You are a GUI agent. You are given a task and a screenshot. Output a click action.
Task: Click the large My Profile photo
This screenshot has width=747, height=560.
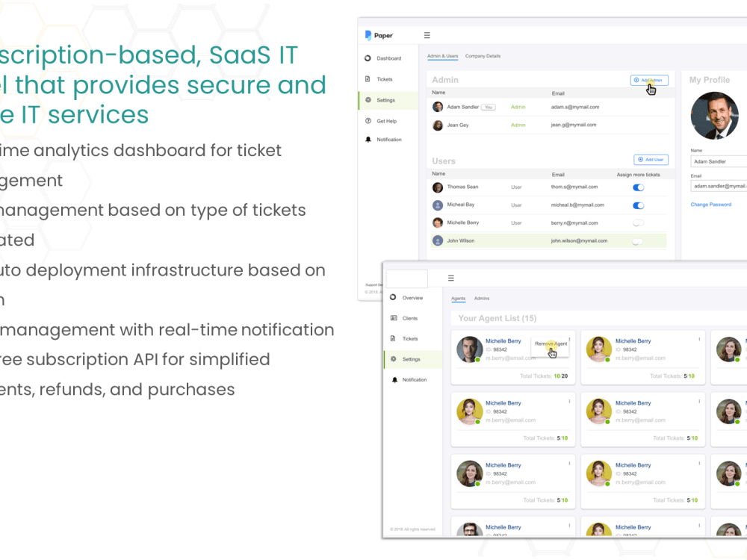point(714,116)
